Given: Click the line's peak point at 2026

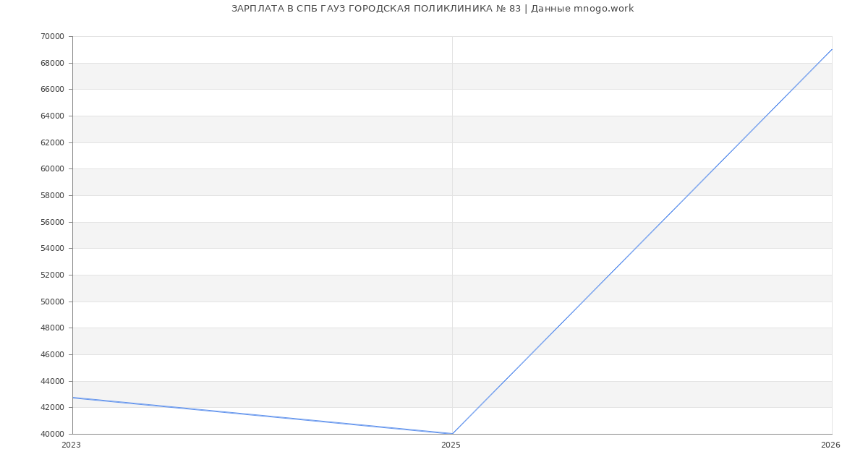Looking at the screenshot, I should click(832, 49).
